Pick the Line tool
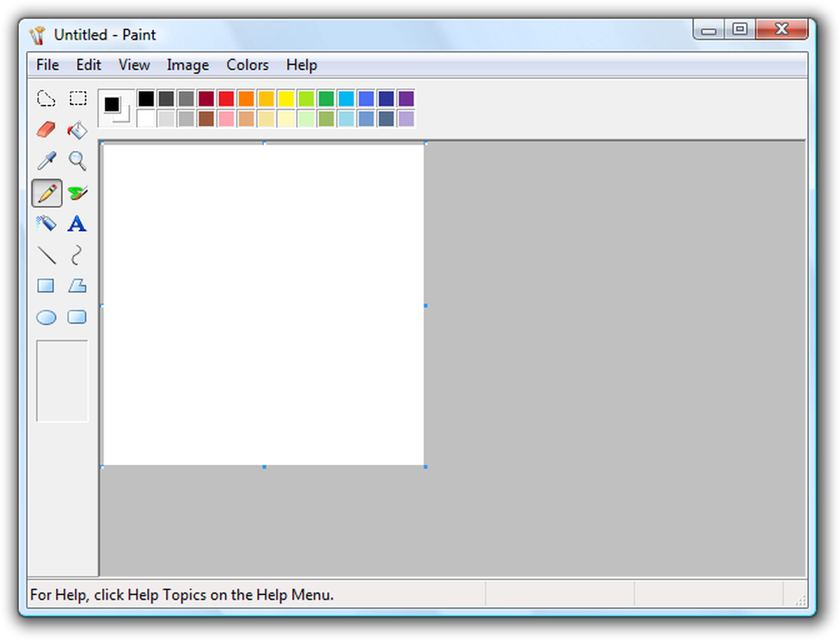This screenshot has width=840, height=640. coord(45,256)
